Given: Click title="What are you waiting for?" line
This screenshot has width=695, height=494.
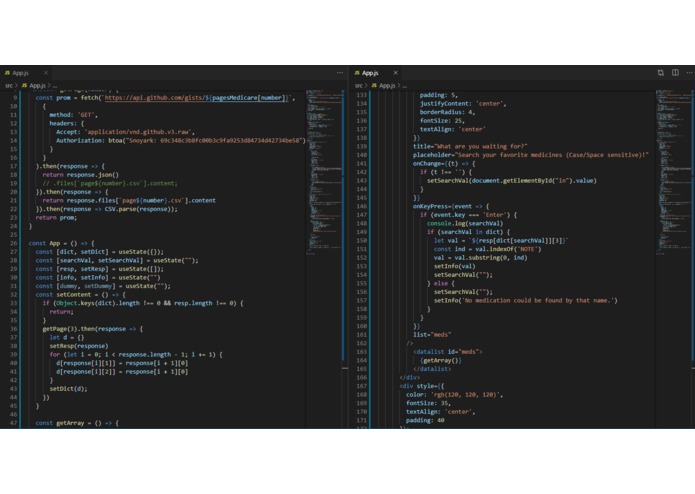Looking at the screenshot, I should point(470,147).
